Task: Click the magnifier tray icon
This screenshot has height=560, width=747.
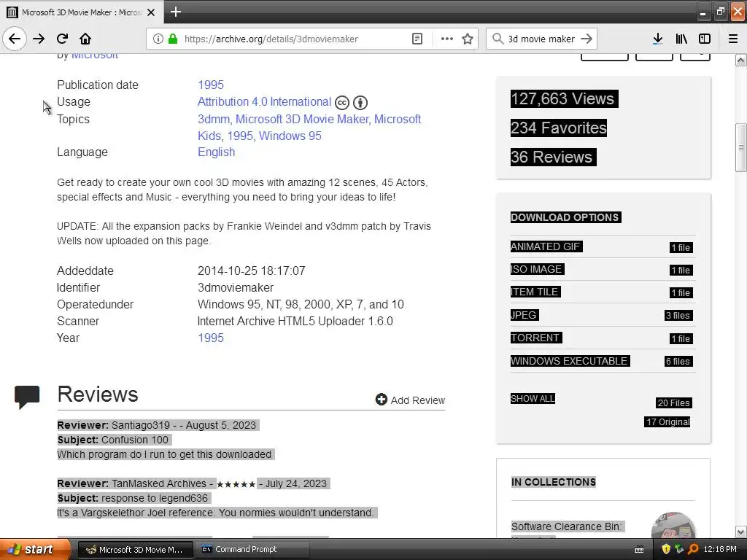Action: [693, 549]
